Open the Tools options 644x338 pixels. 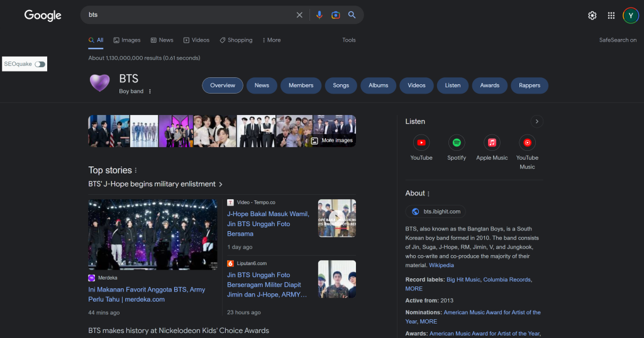348,40
